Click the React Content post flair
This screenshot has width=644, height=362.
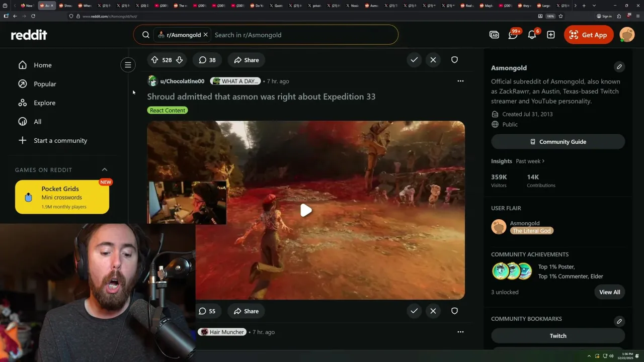point(168,110)
